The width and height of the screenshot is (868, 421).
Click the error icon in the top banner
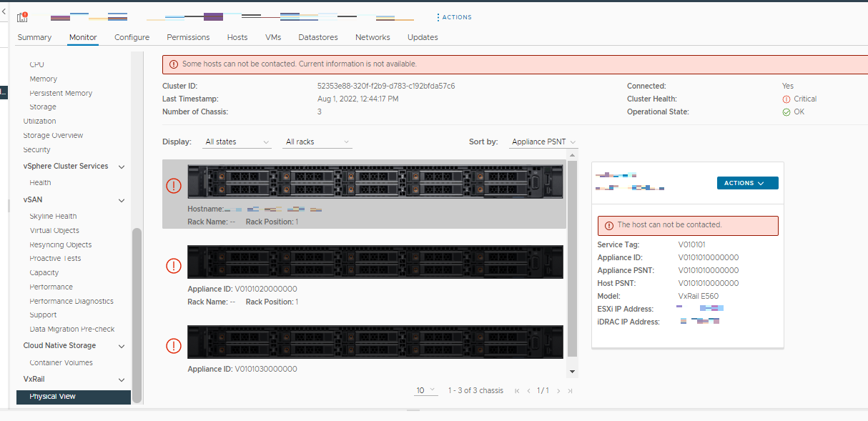(x=174, y=64)
